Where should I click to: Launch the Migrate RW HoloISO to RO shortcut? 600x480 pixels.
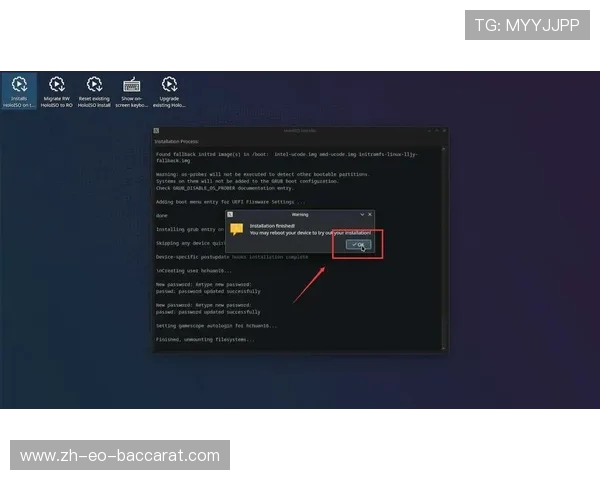click(x=57, y=88)
